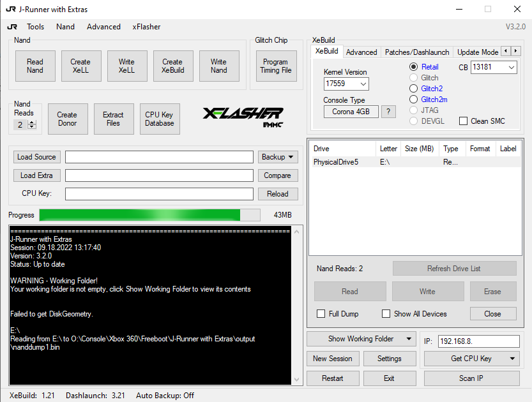The image size is (532, 402).
Task: Open the Backup dropdown button
Action: tap(278, 157)
